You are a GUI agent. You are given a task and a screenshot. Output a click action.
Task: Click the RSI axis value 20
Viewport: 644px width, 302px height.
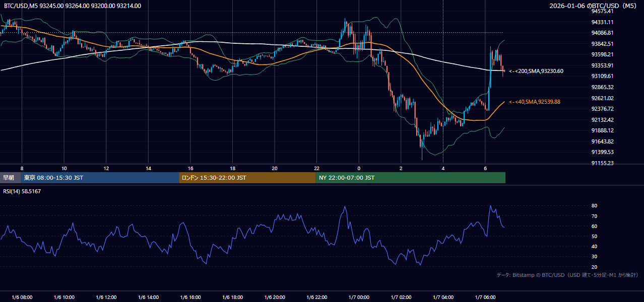coord(594,267)
